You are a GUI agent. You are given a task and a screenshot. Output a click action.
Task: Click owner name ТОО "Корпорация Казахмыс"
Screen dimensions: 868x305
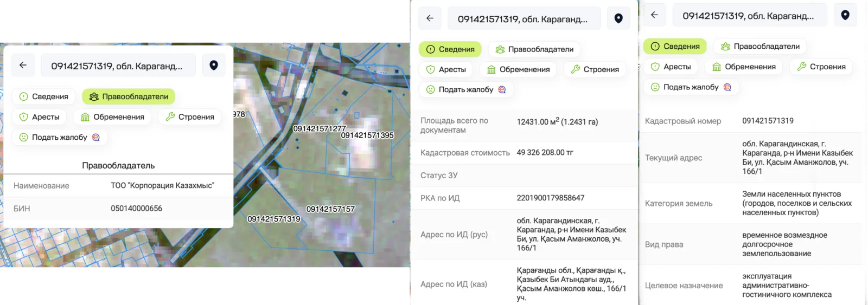[x=163, y=185]
